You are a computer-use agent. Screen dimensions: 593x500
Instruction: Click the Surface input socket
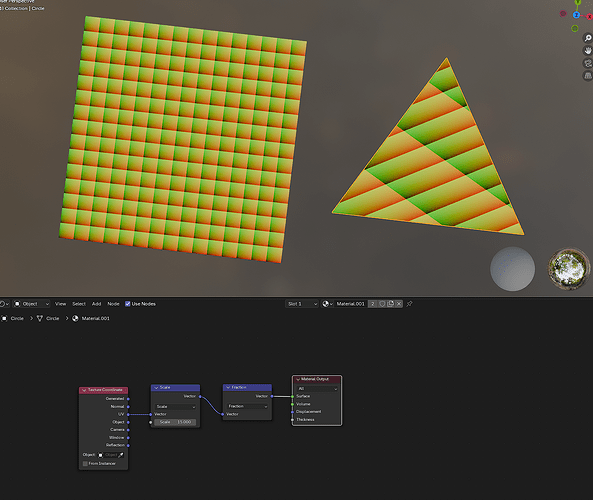293,396
